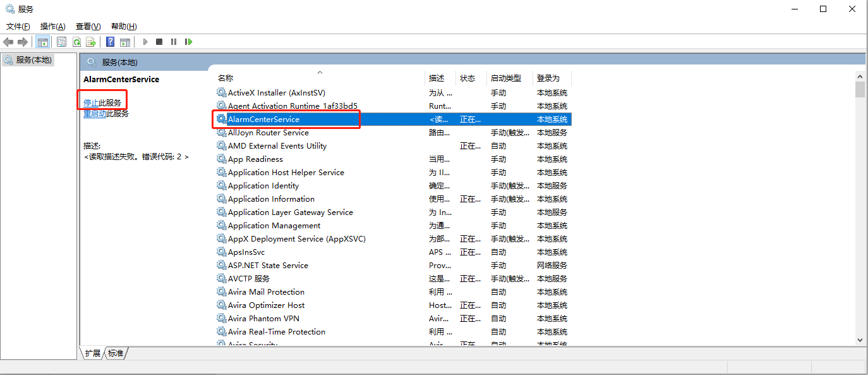Toggle the show/hide console tree button
Viewport: 868px width, 375px height.
(x=43, y=42)
